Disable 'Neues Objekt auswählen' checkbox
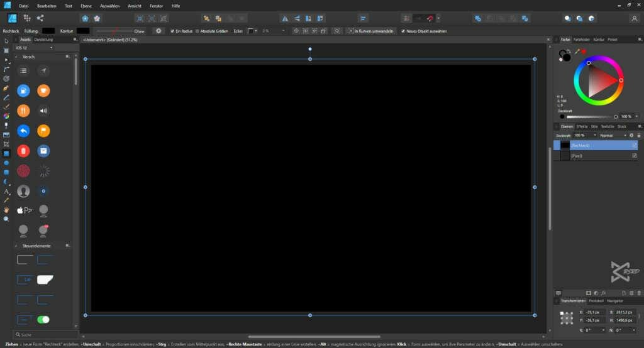 (403, 31)
